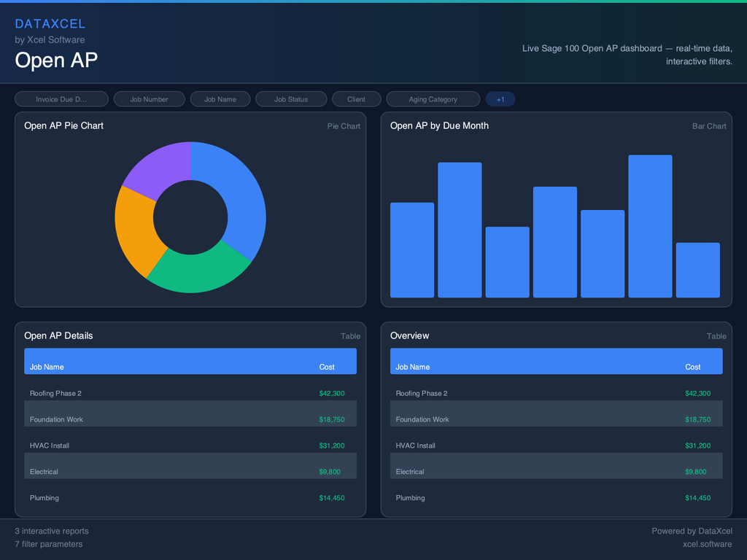Click the Client filter pill
Screen dimensions: 747x560
(x=356, y=99)
